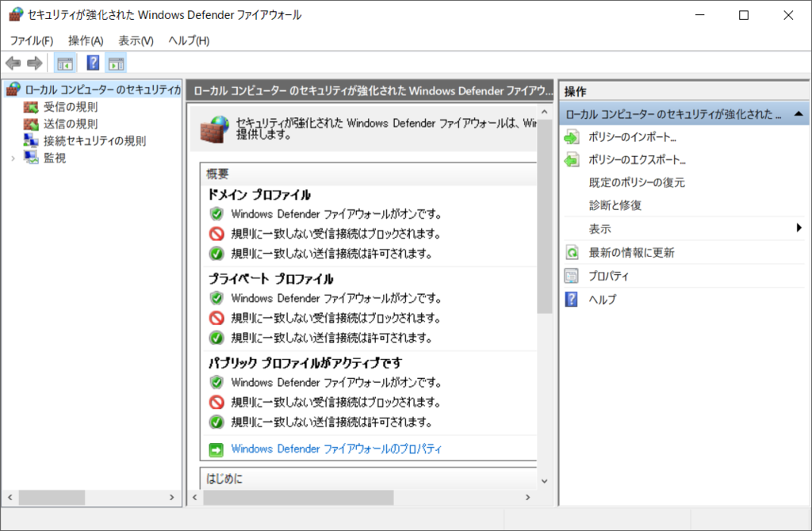
Task: Click the ドメイン プロファイル heading
Action: coord(259,195)
